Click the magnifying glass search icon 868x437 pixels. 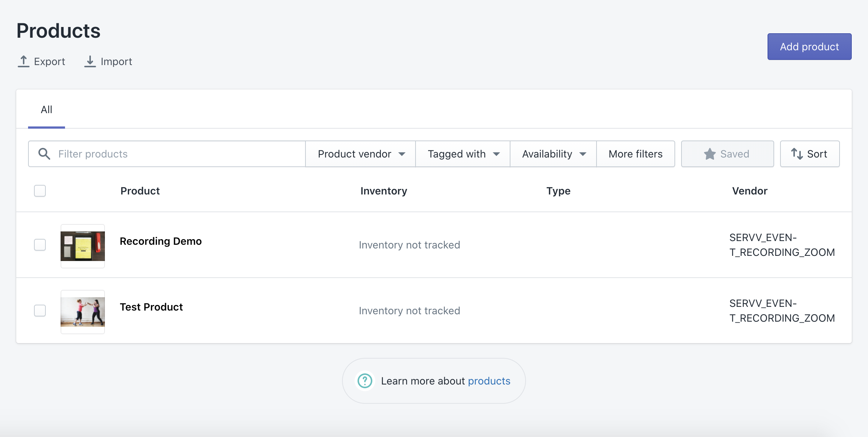44,154
